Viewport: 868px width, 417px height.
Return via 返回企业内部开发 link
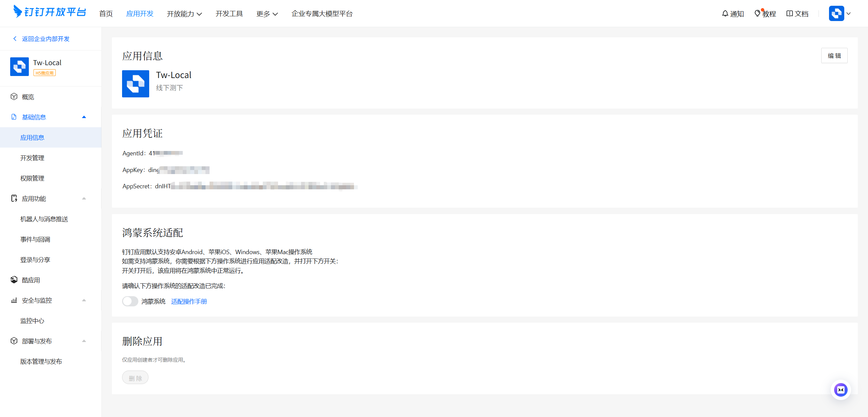click(45, 39)
